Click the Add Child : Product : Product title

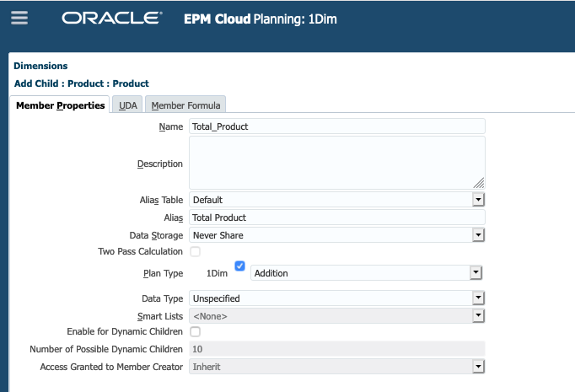[82, 83]
